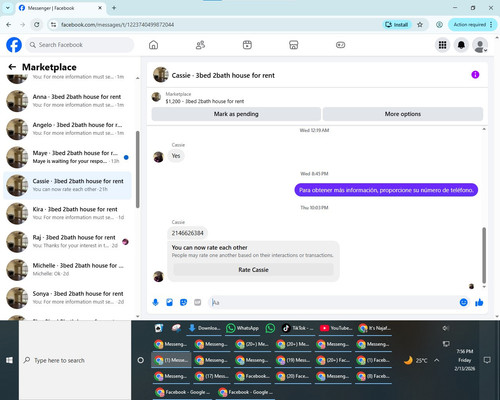Open Maye's unread conversation
The image size is (500, 400).
coord(68,157)
